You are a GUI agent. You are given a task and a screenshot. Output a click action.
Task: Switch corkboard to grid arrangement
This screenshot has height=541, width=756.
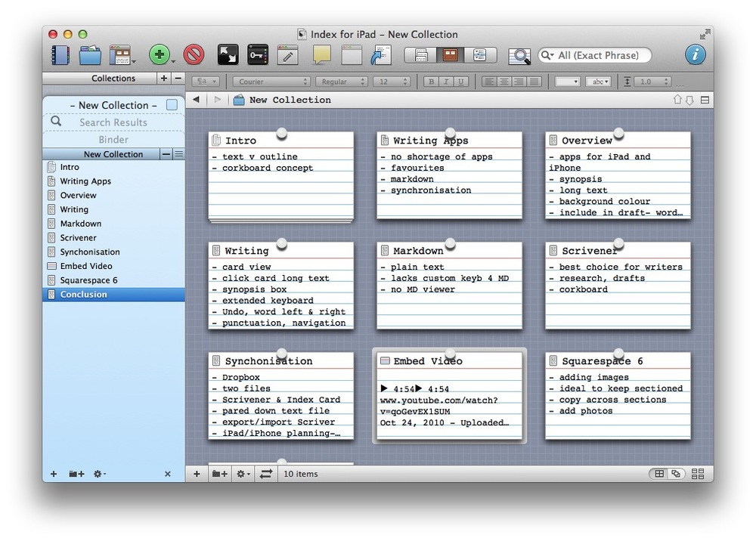(659, 474)
